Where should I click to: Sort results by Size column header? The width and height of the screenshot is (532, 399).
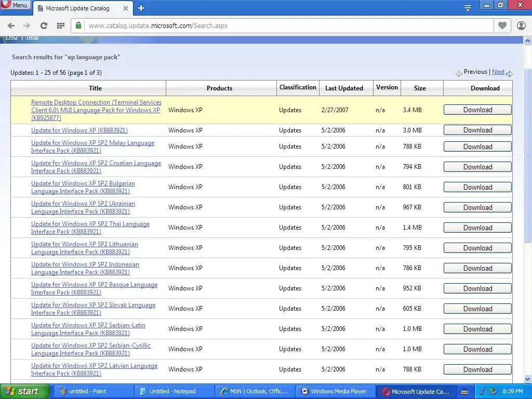pos(420,88)
